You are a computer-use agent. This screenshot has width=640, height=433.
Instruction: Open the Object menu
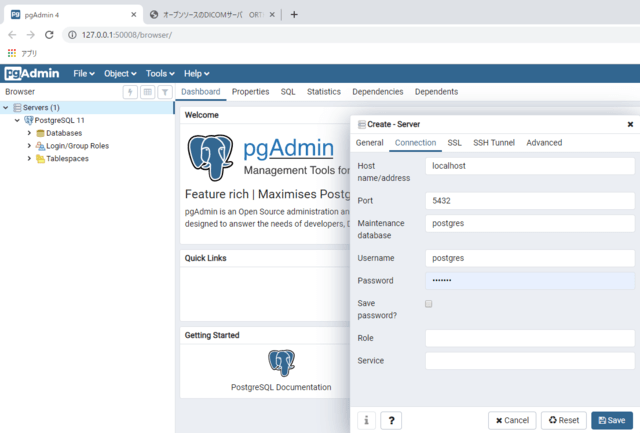(122, 73)
